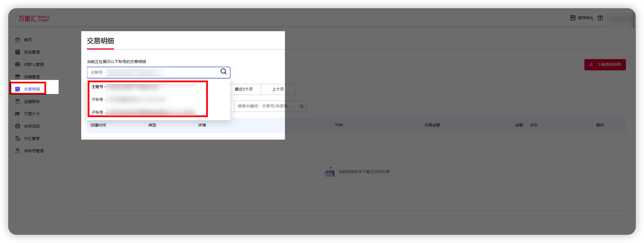
Task: Click the 外汇管家 sidebar icon
Action: click(x=18, y=139)
